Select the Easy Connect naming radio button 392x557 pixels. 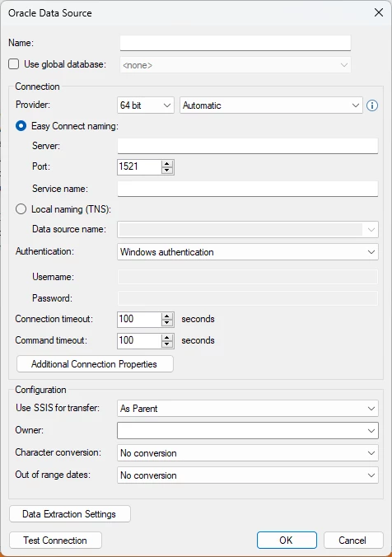(21, 126)
